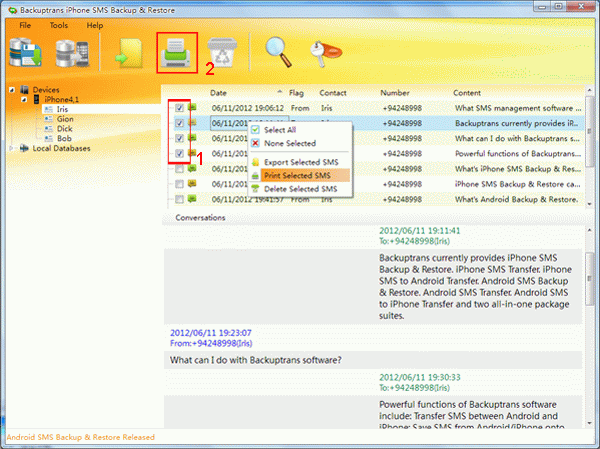Uncheck the 'Backuptrans currently provides' row checkbox

coord(179,123)
